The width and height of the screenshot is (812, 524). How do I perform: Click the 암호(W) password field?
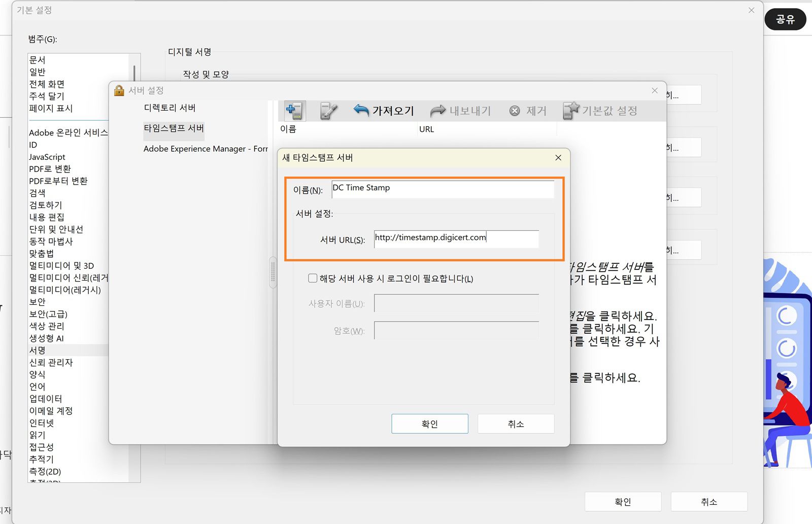pos(456,330)
